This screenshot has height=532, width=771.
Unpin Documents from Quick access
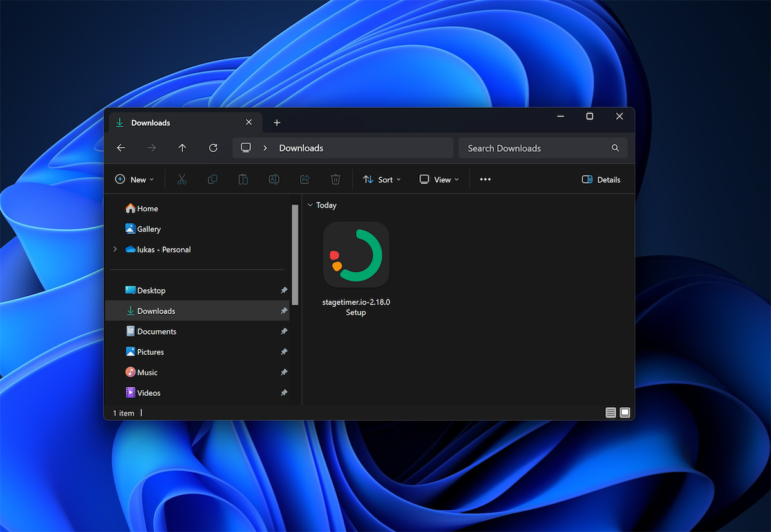pyautogui.click(x=284, y=331)
